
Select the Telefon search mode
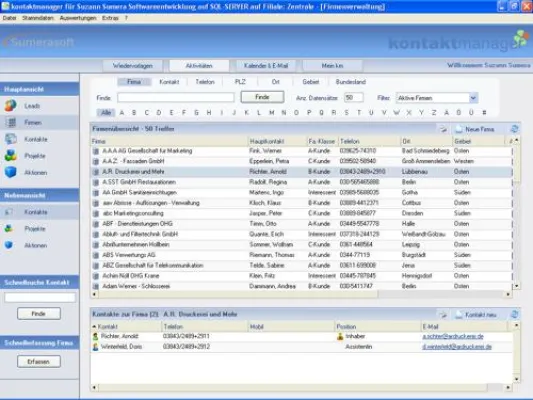(205, 82)
